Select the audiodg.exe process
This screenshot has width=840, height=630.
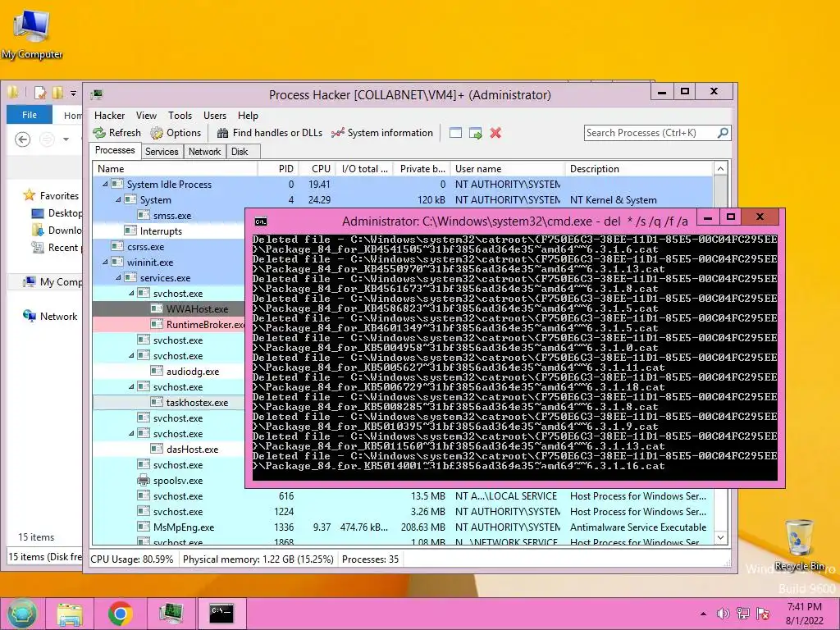[168, 372]
